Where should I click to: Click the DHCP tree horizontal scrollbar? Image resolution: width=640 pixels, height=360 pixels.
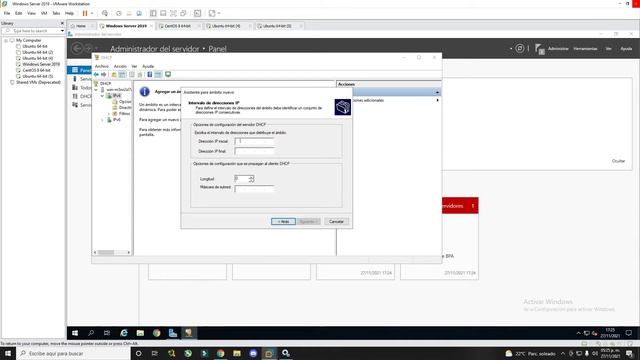[x=112, y=252]
